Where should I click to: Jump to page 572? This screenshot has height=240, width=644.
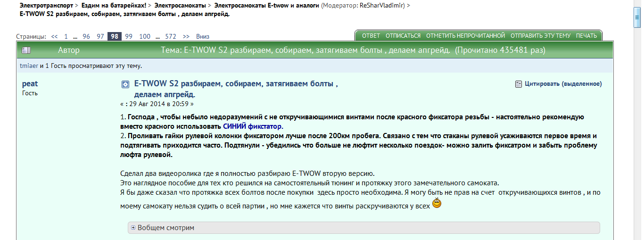point(171,36)
